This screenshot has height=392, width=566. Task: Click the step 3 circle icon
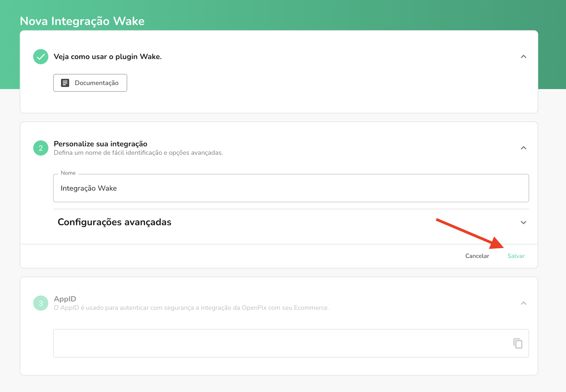click(x=41, y=303)
